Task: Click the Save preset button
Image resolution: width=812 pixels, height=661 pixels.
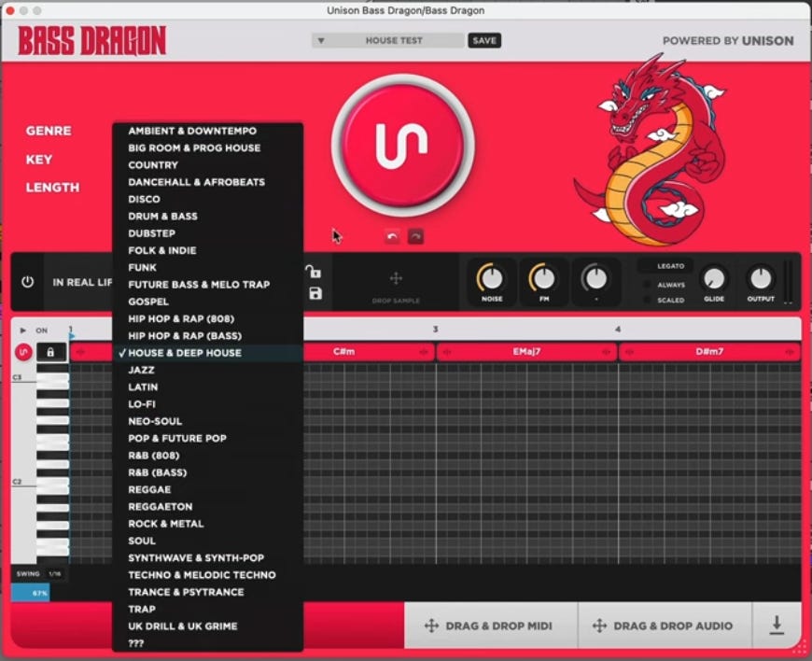Action: [x=484, y=40]
